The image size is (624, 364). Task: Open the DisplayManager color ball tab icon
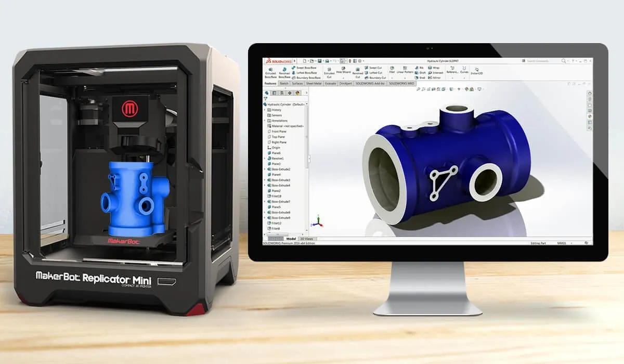[x=297, y=93]
